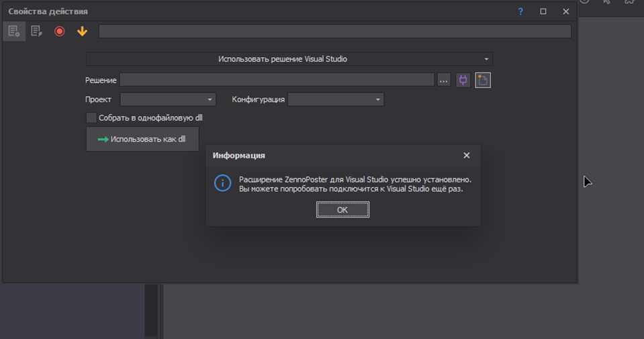Expand the 'Конфигурация' dropdown
Image resolution: width=644 pixels, height=339 pixels.
335,99
